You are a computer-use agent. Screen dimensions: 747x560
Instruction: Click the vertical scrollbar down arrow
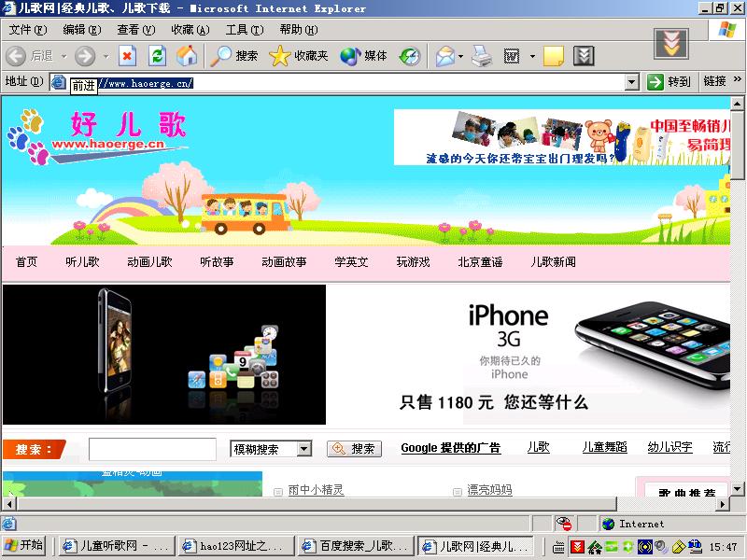click(x=737, y=488)
